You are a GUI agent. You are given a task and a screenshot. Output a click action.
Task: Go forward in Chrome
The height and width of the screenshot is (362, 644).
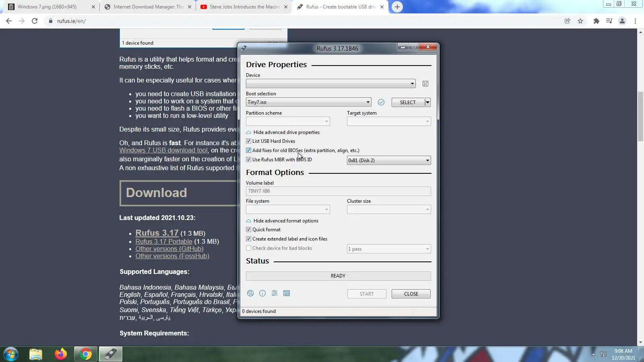22,21
